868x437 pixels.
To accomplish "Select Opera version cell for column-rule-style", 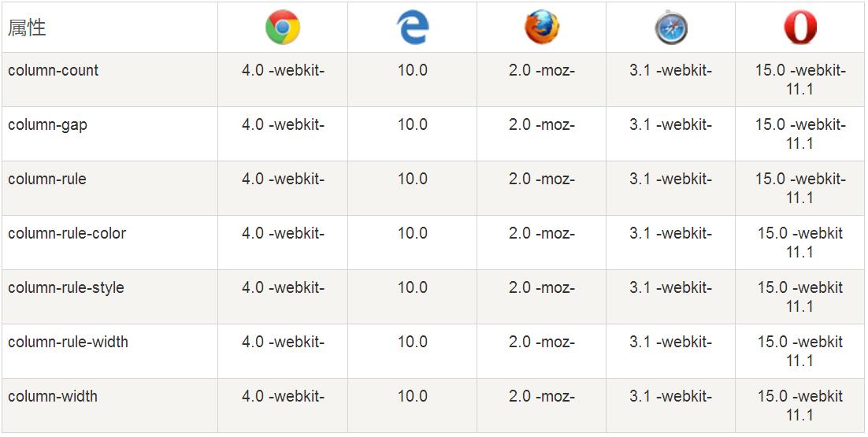I will point(800,297).
